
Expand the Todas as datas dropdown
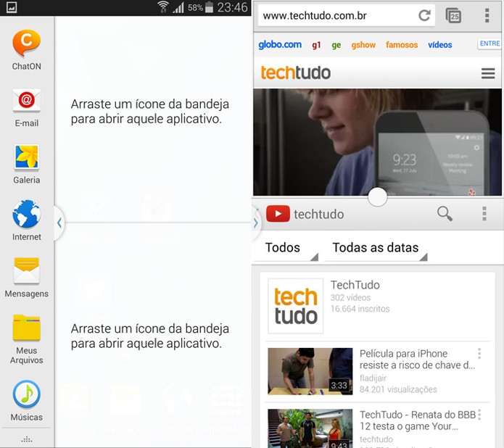click(376, 248)
